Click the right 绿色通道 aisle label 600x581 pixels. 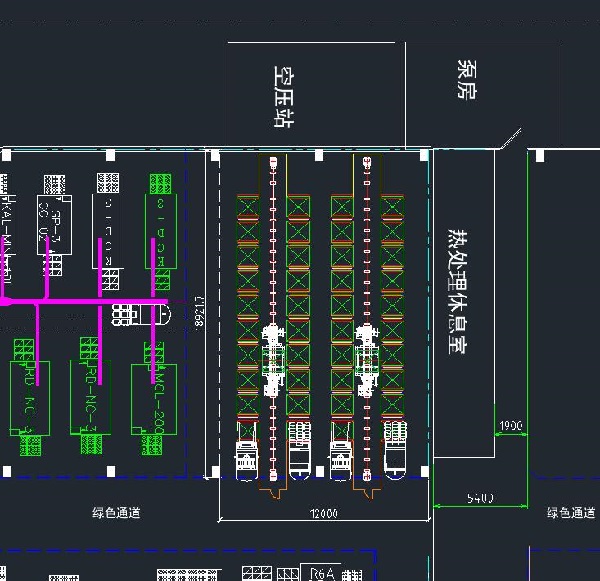pyautogui.click(x=571, y=513)
